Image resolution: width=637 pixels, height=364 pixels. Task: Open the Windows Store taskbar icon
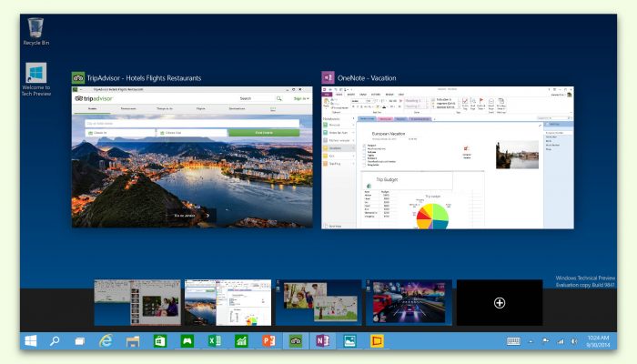[160, 341]
